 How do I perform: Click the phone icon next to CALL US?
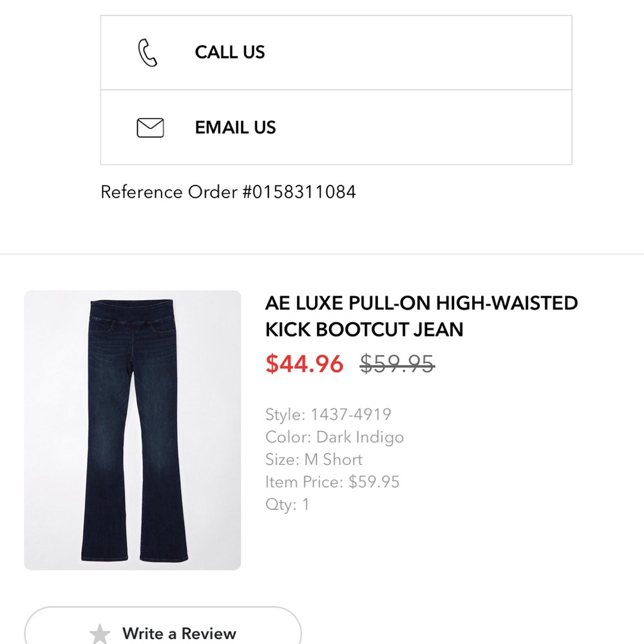148,52
